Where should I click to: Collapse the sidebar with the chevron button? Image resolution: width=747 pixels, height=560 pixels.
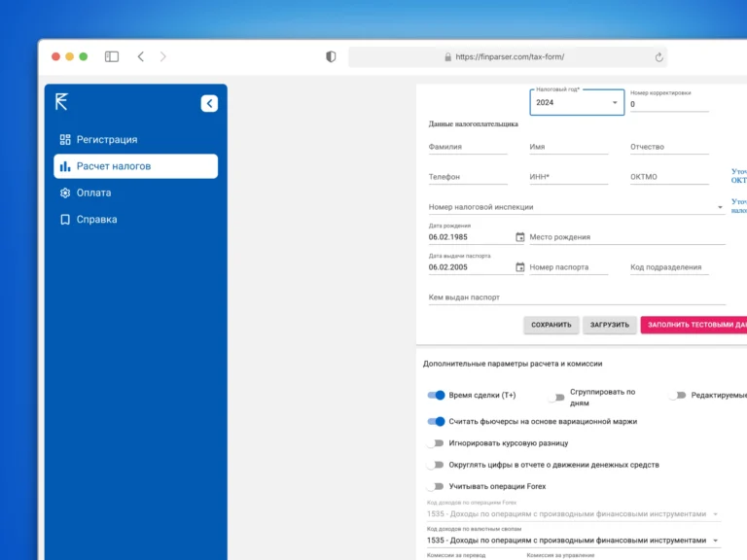coord(209,103)
